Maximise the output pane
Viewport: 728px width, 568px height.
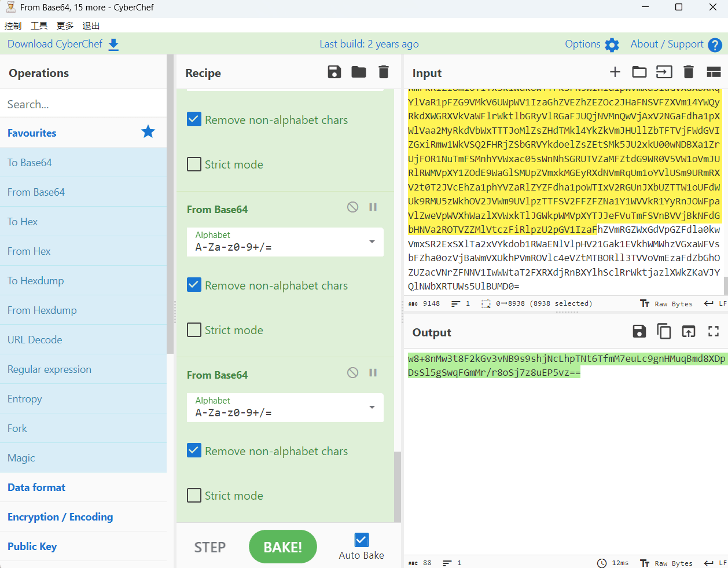(714, 331)
